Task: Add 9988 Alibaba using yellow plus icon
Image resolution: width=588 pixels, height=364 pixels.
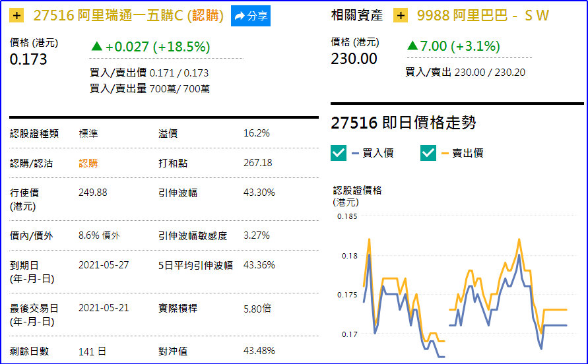Action: [401, 16]
